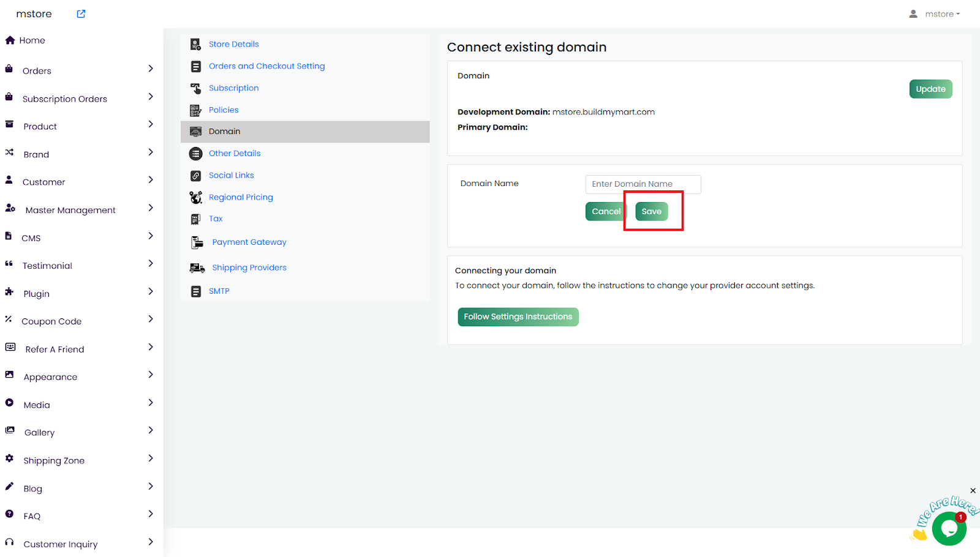This screenshot has width=980, height=557.
Task: Click Follow Settings Instructions button
Action: point(518,317)
